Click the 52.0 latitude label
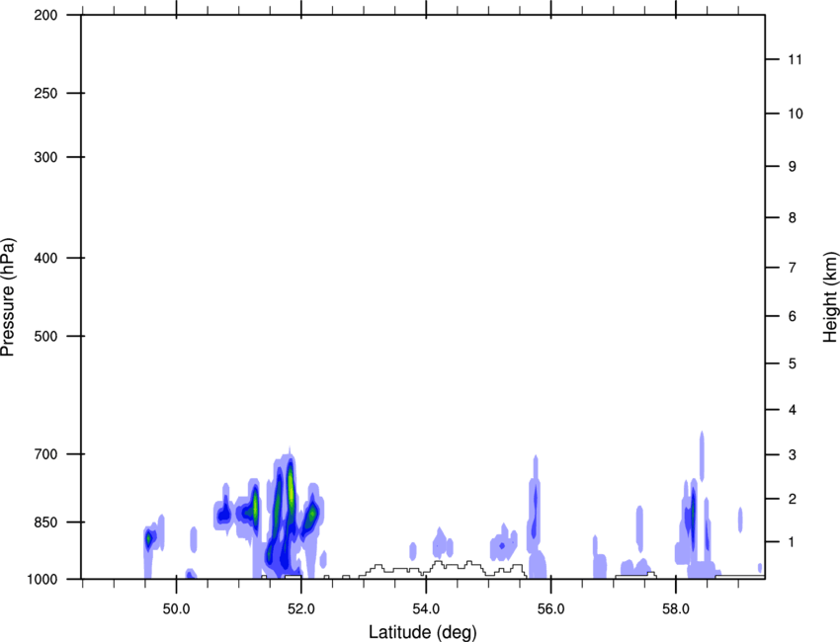 (x=301, y=608)
